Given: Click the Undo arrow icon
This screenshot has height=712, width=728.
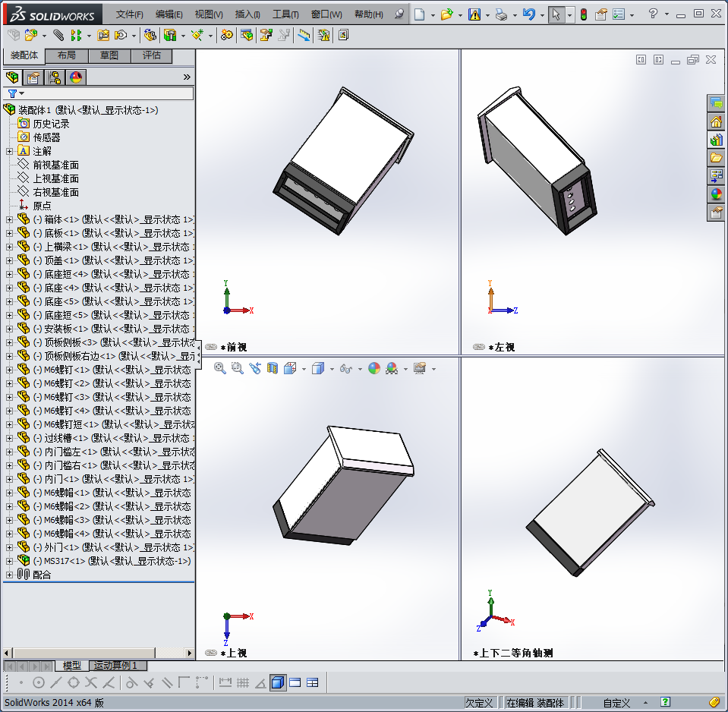Looking at the screenshot, I should coord(529,14).
